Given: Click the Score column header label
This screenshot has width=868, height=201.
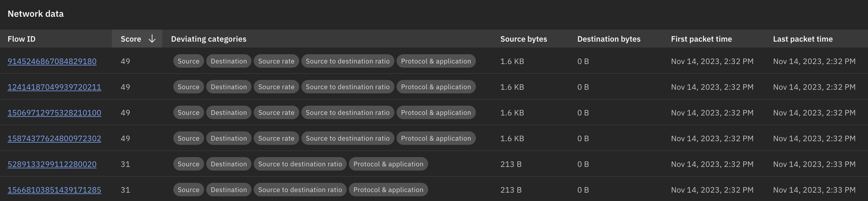Looking at the screenshot, I should tap(131, 39).
